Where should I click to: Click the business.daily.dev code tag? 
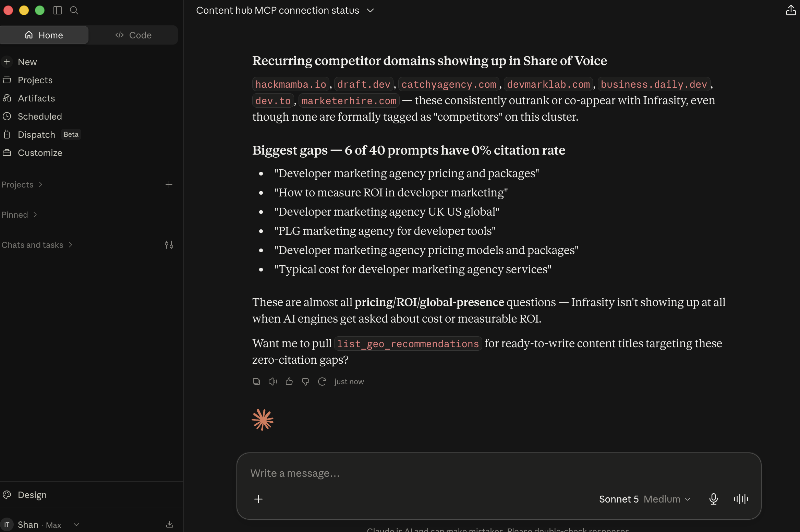654,84
